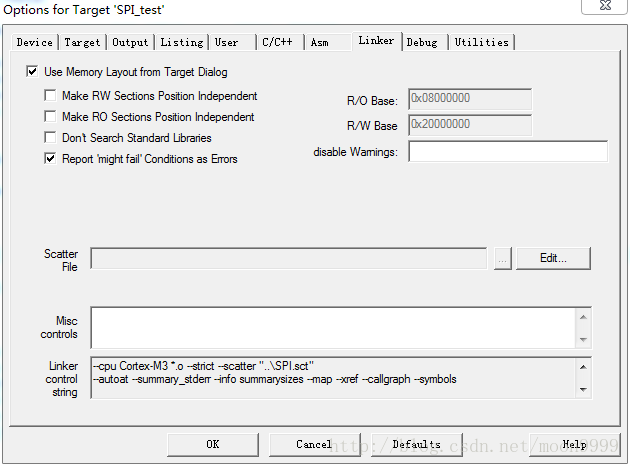Open the Target tab

(x=82, y=42)
